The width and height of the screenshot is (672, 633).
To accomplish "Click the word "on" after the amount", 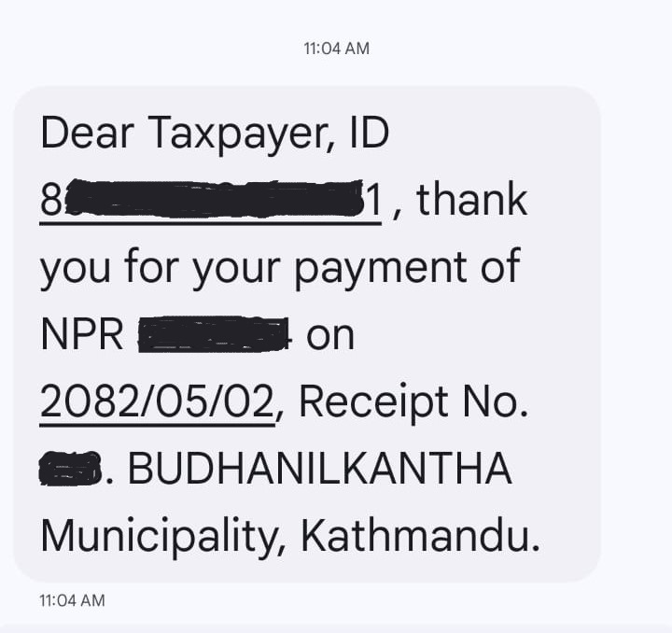I will pyautogui.click(x=330, y=336).
